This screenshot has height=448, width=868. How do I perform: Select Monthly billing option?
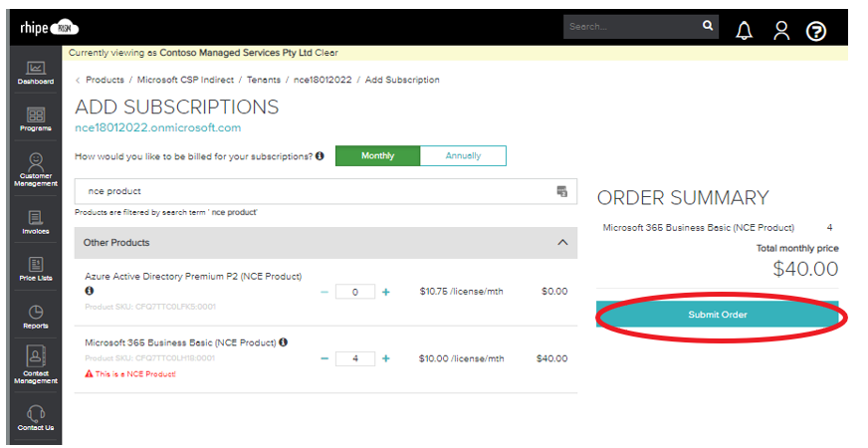377,155
